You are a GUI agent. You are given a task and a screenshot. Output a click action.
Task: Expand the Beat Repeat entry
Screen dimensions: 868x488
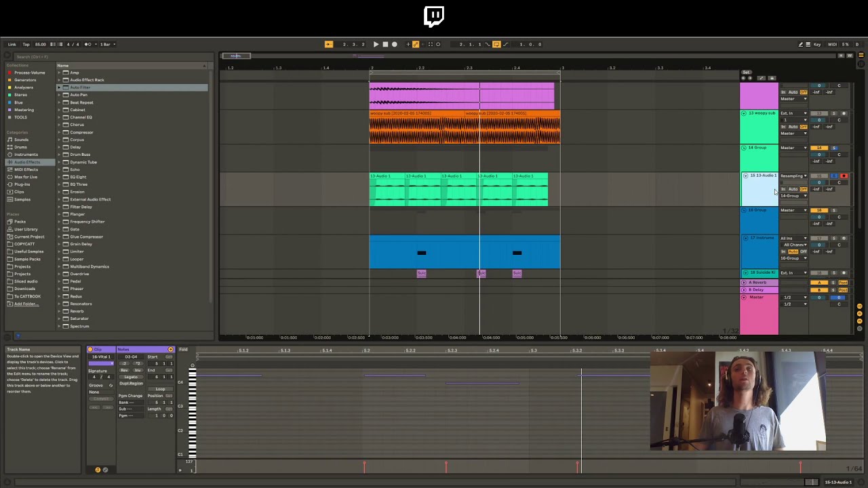[59, 102]
